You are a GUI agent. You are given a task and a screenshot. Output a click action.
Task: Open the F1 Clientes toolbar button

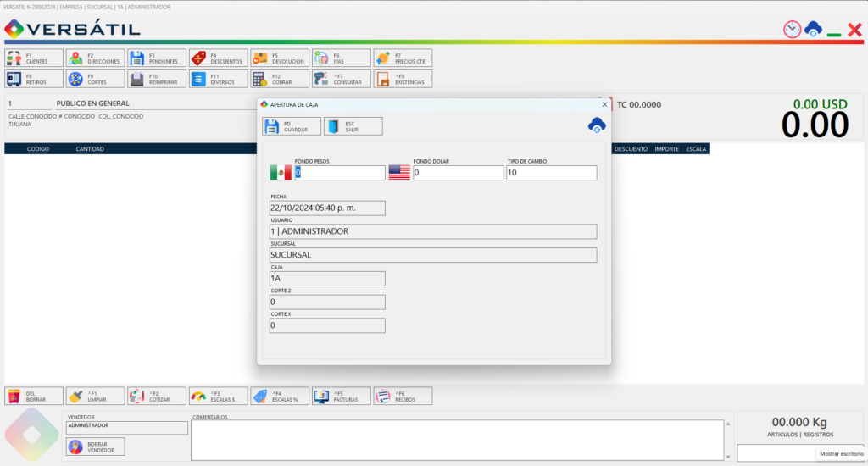34,58
